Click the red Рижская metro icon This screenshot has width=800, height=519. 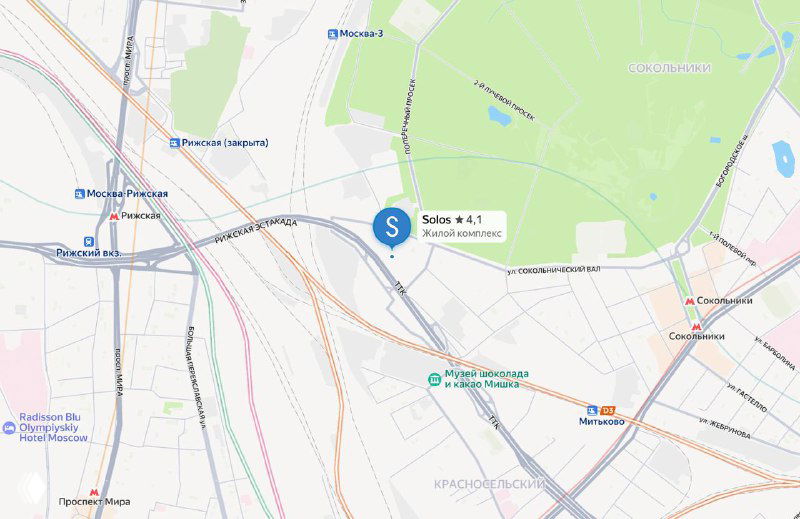[114, 216]
